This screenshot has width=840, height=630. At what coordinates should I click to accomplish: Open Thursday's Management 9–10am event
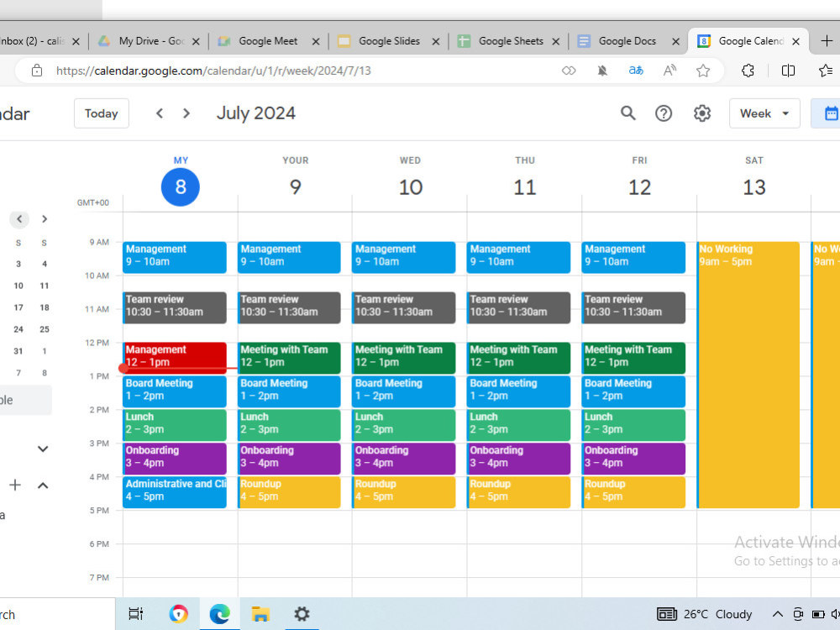[x=518, y=257]
